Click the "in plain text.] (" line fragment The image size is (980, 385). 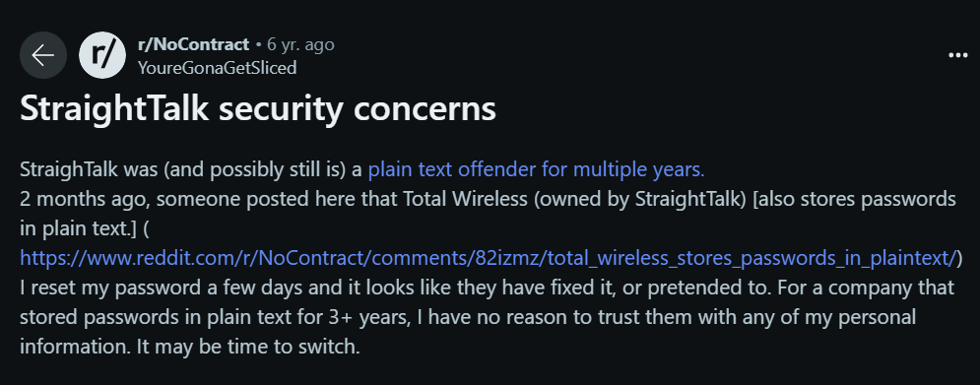click(85, 228)
